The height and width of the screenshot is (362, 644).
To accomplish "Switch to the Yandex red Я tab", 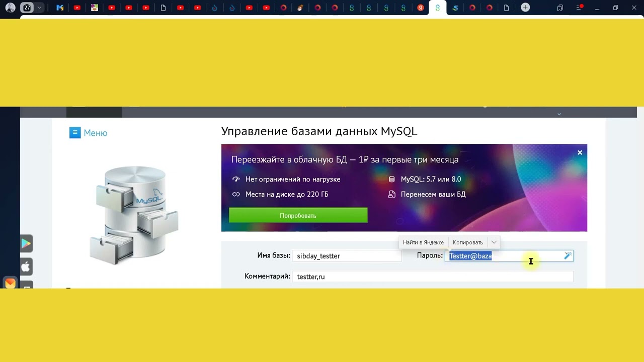I will pyautogui.click(x=420, y=8).
